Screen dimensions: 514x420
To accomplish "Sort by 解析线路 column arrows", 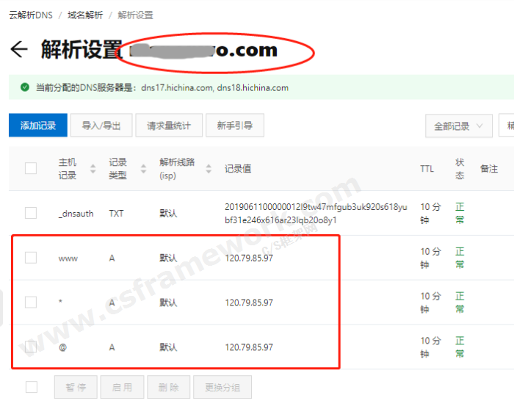I will click(209, 169).
